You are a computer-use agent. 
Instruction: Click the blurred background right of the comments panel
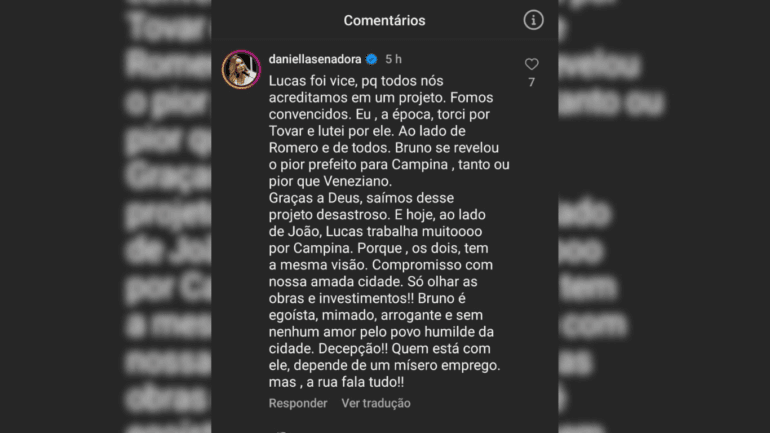(x=664, y=216)
